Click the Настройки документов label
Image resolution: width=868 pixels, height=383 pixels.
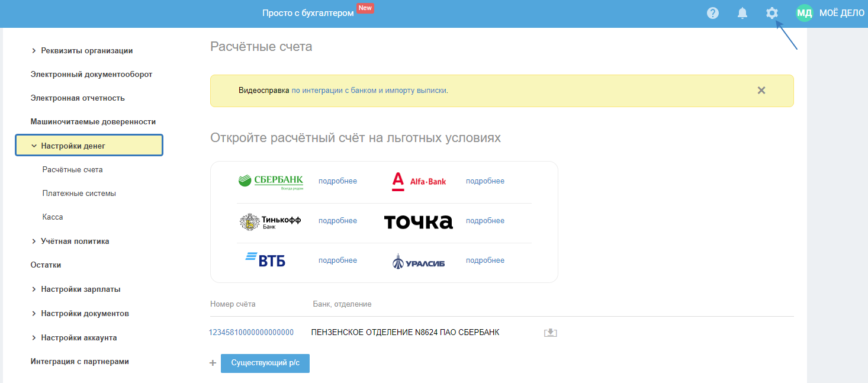coord(85,314)
